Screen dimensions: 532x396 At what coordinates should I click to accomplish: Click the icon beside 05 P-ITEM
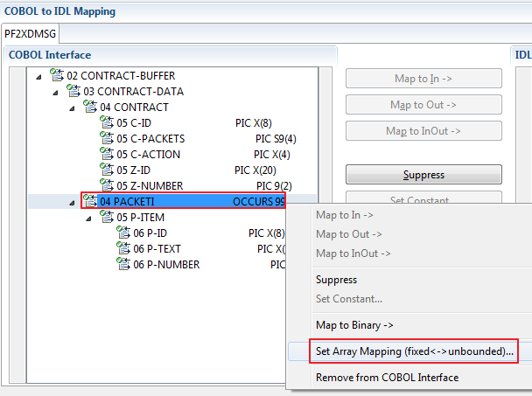[x=107, y=217]
